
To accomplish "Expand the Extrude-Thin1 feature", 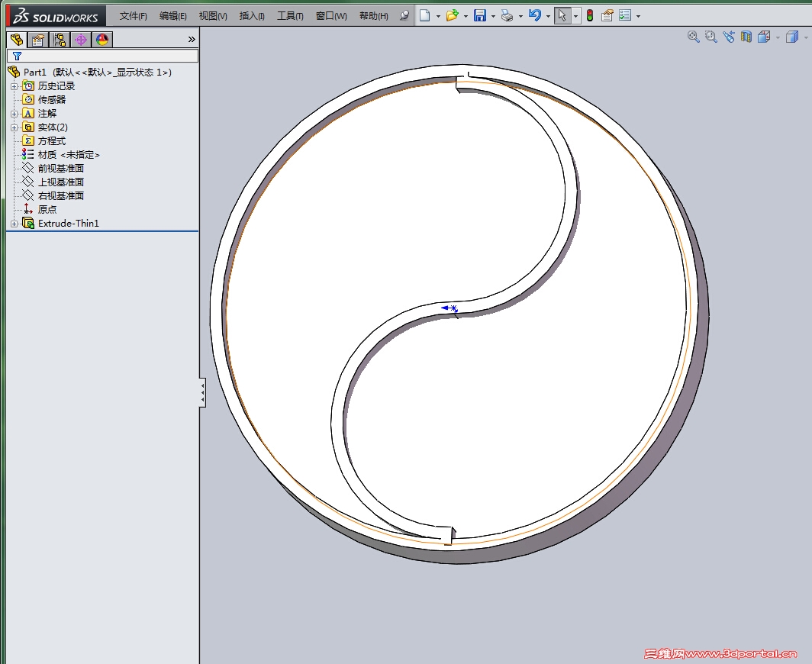I will point(14,224).
